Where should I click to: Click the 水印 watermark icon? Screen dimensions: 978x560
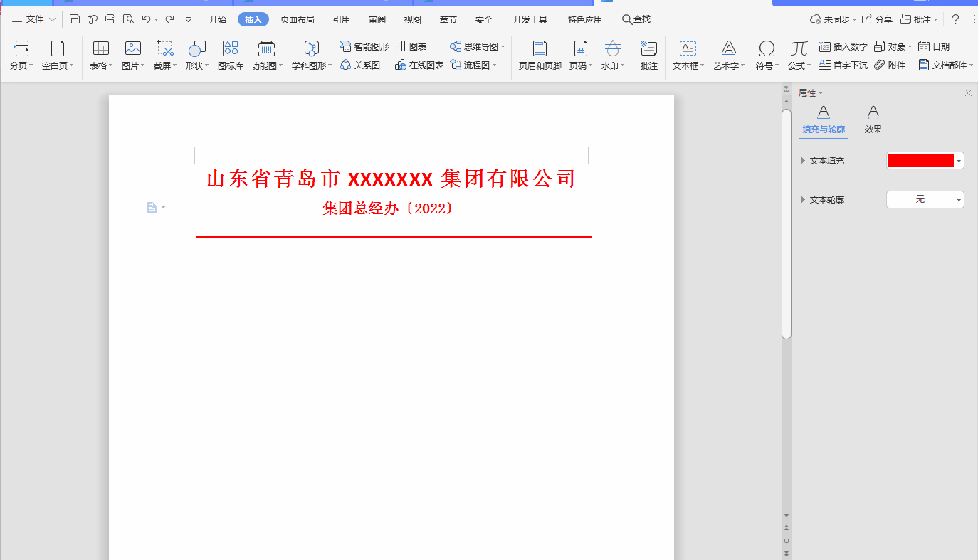click(613, 48)
